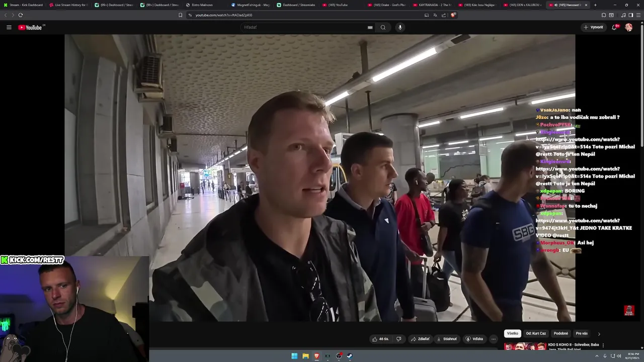Go back with browser back arrow
This screenshot has height=362, width=644.
click(6, 15)
